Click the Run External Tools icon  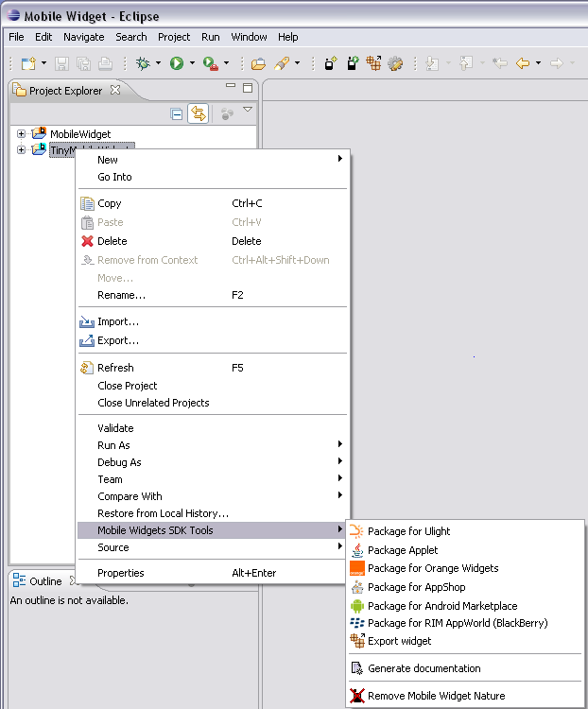(211, 63)
